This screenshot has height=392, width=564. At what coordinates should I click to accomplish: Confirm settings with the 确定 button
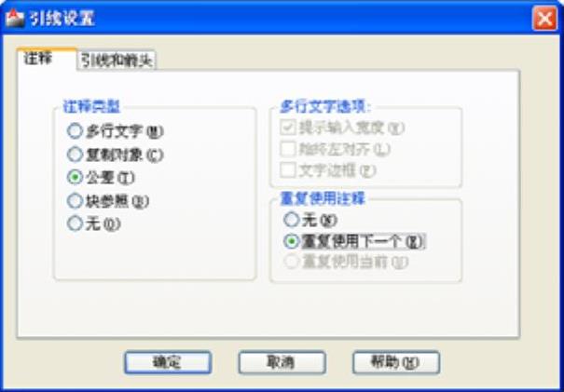pos(168,362)
